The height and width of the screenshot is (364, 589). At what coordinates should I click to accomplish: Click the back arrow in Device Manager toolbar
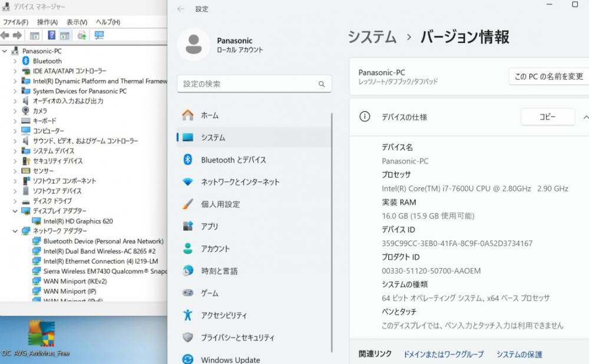tap(5, 35)
